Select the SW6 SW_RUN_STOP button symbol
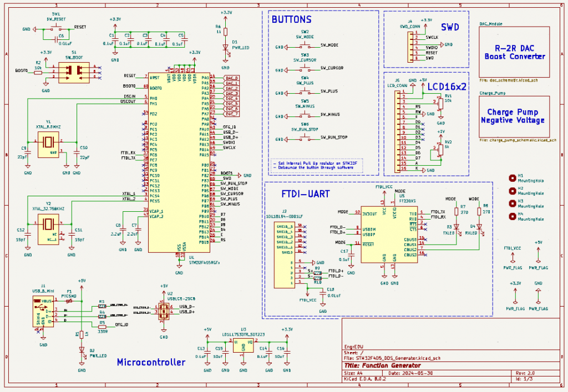Viewport: 568px width, 392px height. pyautogui.click(x=305, y=136)
